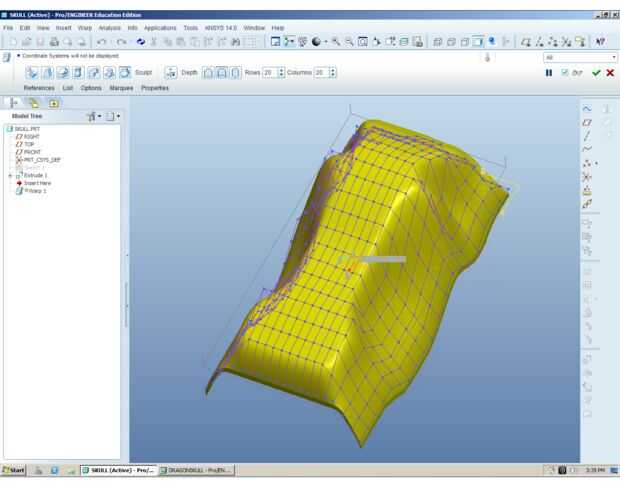Open the File menu
This screenshot has width=620, height=496.
click(x=8, y=28)
